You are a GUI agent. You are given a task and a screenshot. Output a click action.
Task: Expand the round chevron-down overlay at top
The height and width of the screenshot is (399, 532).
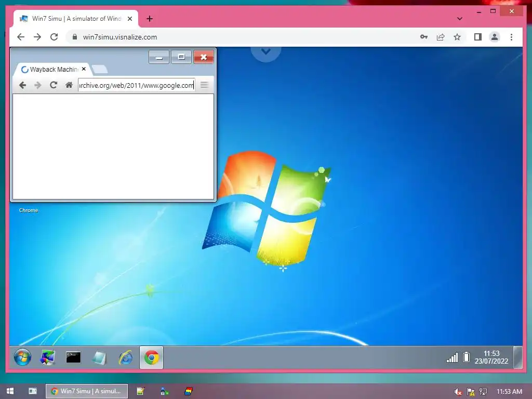266,51
